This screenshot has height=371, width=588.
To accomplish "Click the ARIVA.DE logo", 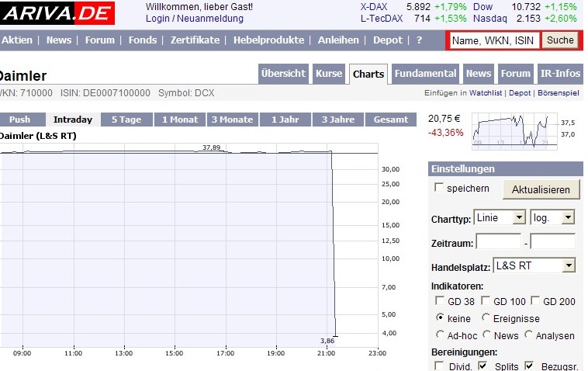I will click(x=57, y=13).
